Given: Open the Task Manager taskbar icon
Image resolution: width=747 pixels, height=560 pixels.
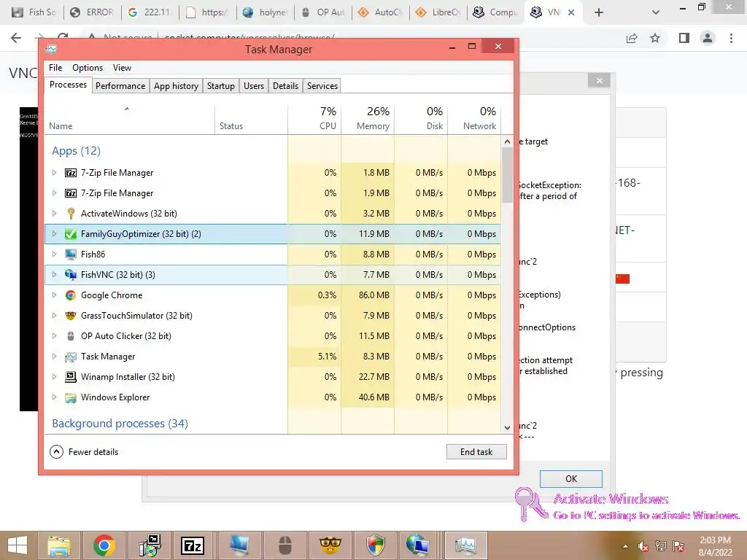Looking at the screenshot, I should [x=466, y=545].
